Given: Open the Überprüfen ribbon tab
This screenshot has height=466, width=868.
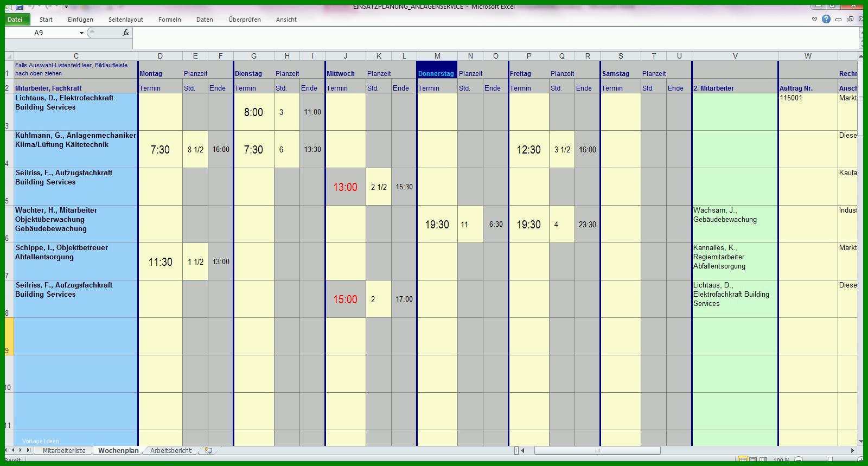Looking at the screenshot, I should 245,20.
